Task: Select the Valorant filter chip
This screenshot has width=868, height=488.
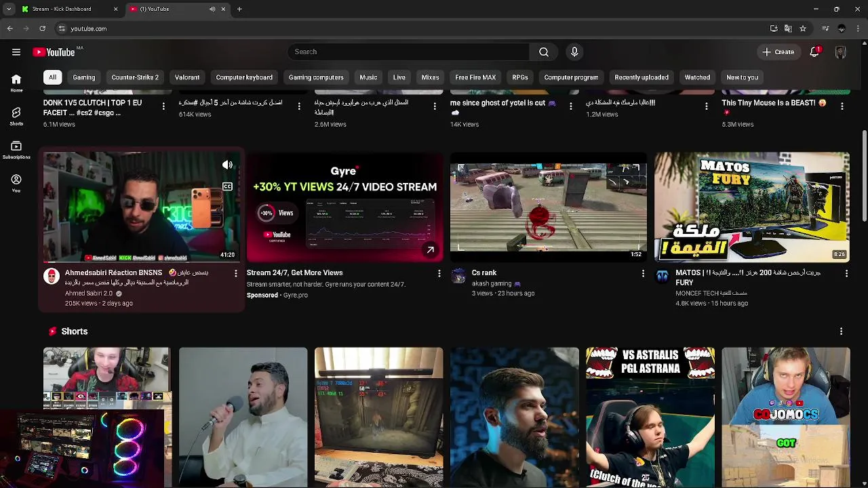Action: 187,77
